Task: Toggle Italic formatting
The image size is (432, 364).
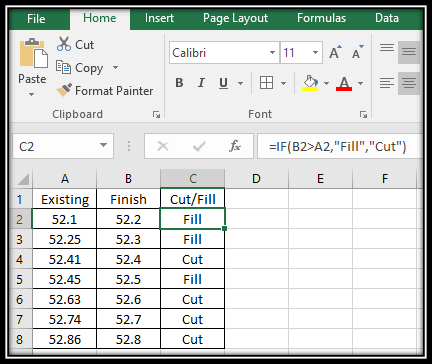Action: point(201,83)
